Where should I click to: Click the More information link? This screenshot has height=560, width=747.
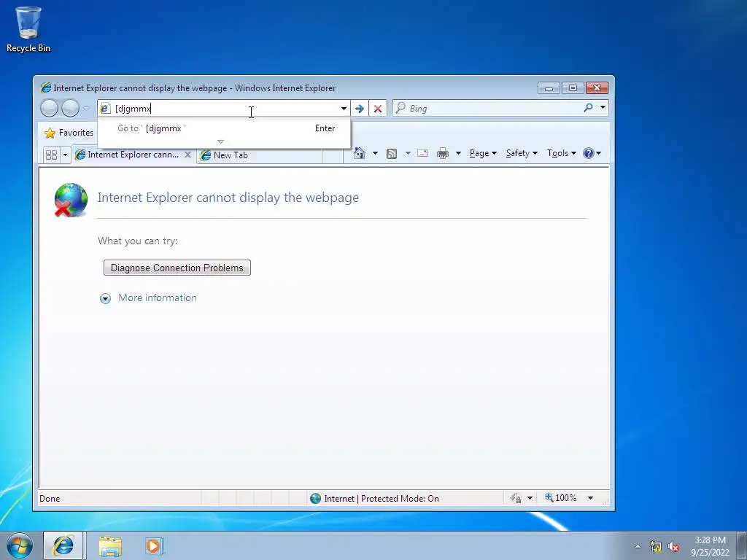[x=158, y=297]
